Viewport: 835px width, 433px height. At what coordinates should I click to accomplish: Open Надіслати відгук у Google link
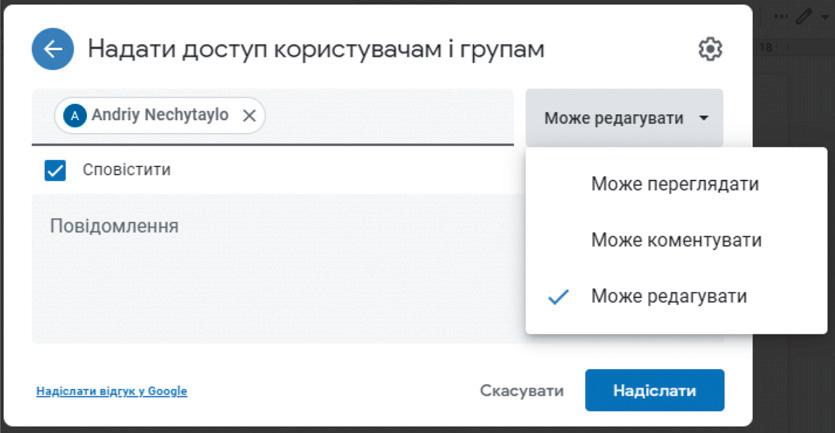(x=111, y=391)
